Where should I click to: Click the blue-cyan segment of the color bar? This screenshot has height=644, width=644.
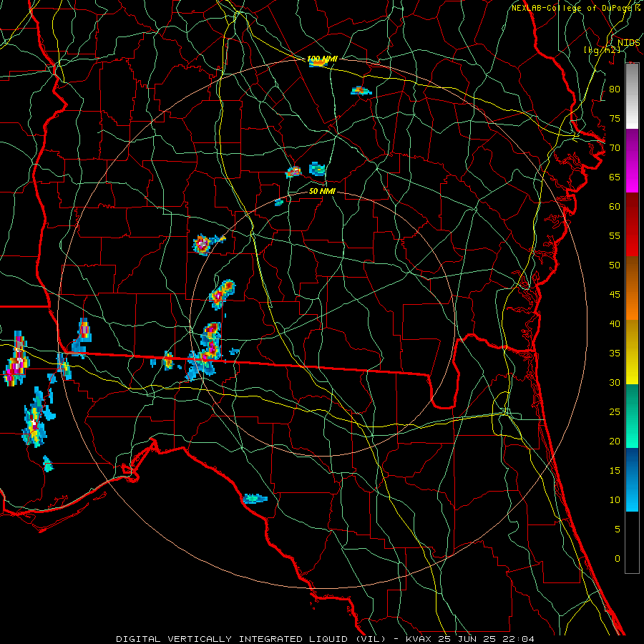[x=632, y=479]
